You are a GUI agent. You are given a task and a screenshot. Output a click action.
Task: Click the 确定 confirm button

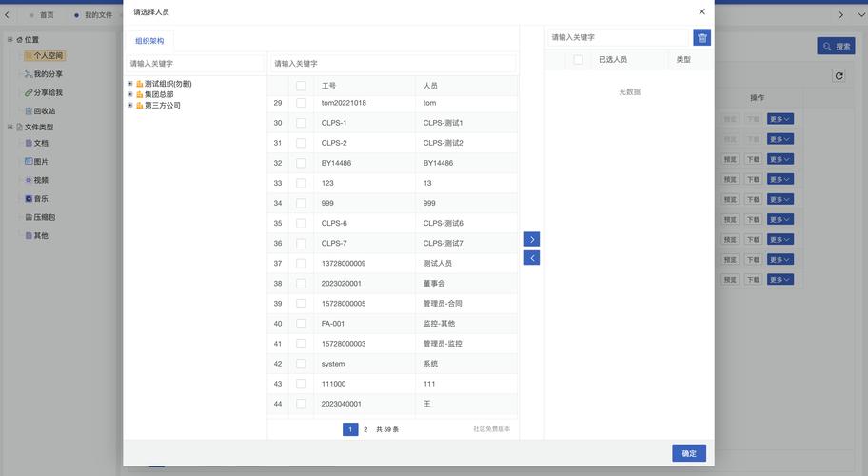click(688, 453)
